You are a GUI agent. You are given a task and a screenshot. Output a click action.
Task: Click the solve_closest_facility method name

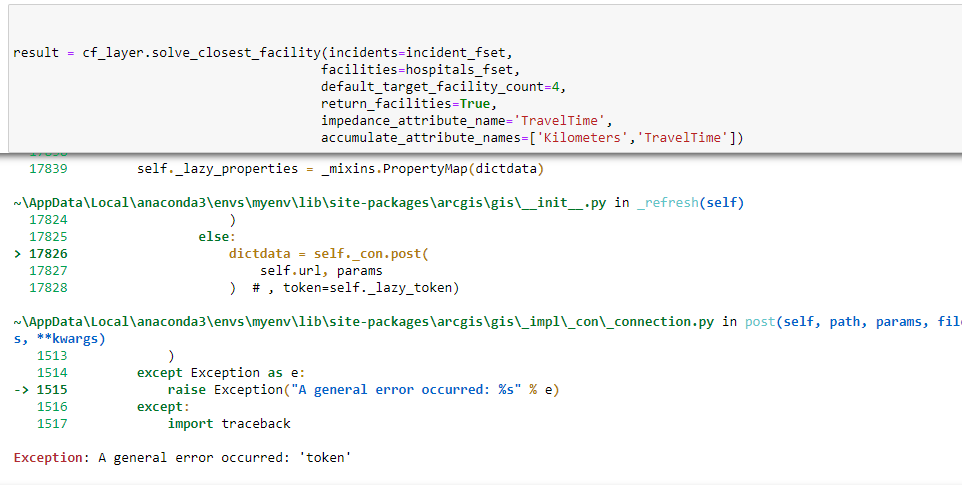(x=228, y=52)
